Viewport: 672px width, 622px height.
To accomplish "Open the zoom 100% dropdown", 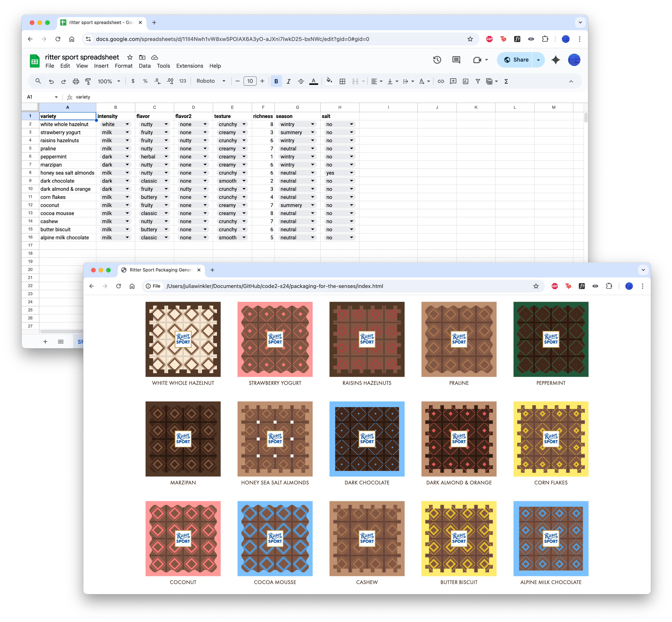I will coord(109,81).
